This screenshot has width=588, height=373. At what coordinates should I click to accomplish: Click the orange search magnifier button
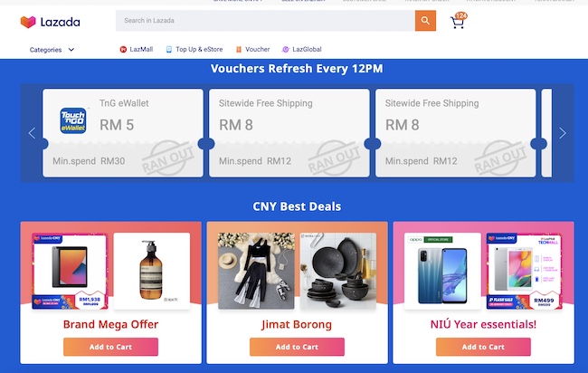(425, 21)
